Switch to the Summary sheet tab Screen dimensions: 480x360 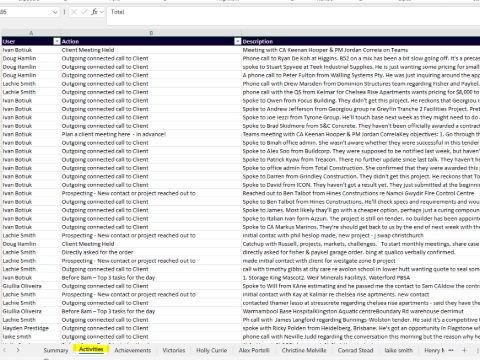pos(56,350)
